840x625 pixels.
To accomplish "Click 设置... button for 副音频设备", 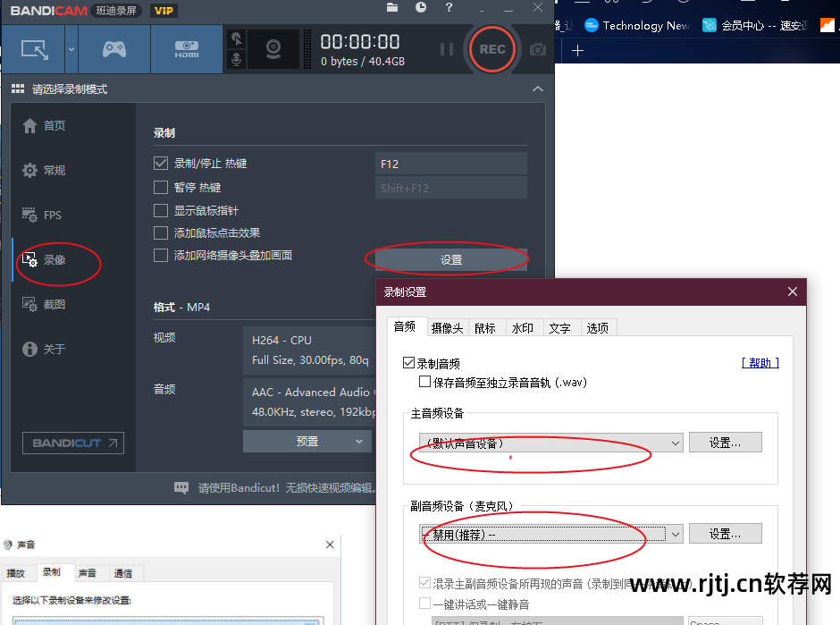I will pos(725,533).
